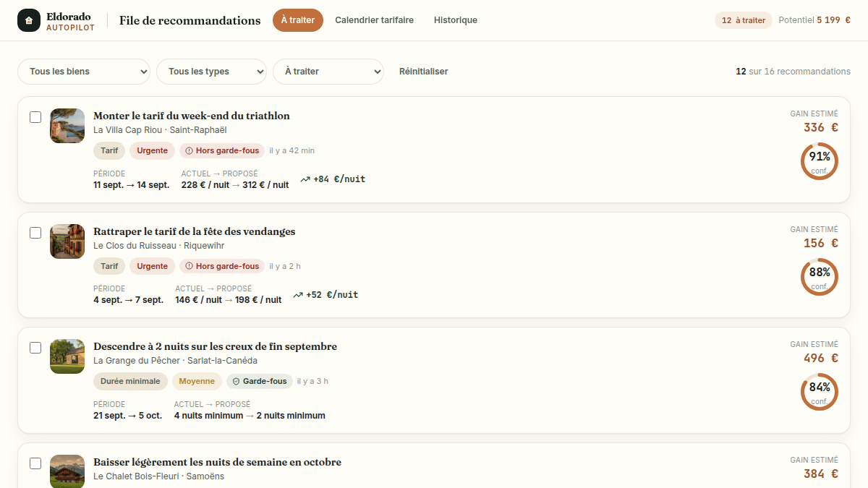868x488 pixels.
Task: Click the timestamp il y a 3 h
Action: [x=312, y=381]
